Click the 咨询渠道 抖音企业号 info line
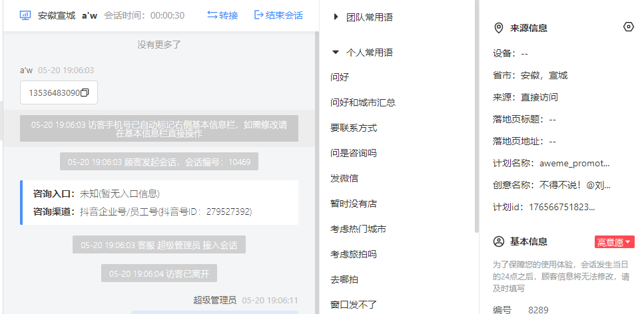Viewport: 644px width, 314px height. [x=143, y=212]
